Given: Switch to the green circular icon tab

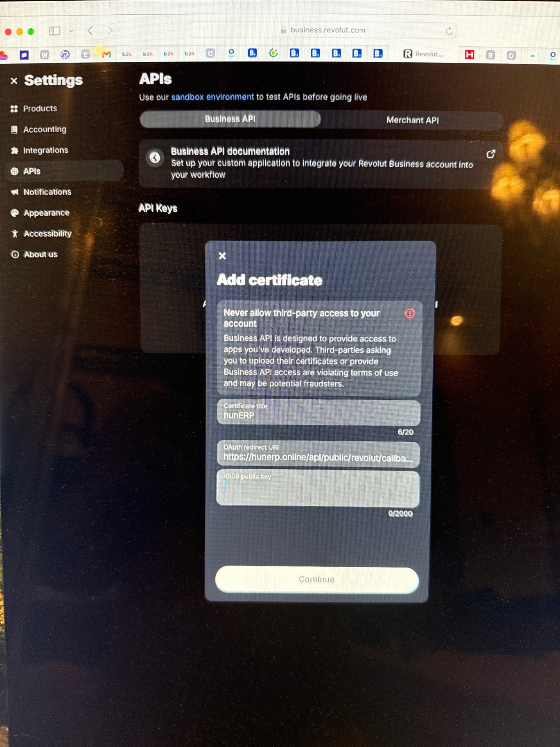Looking at the screenshot, I should [273, 53].
